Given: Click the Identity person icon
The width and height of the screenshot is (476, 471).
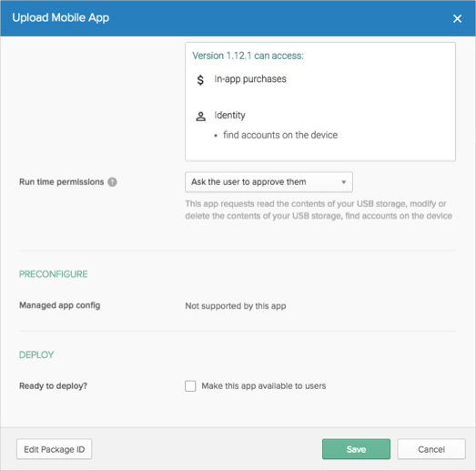Looking at the screenshot, I should 200,117.
